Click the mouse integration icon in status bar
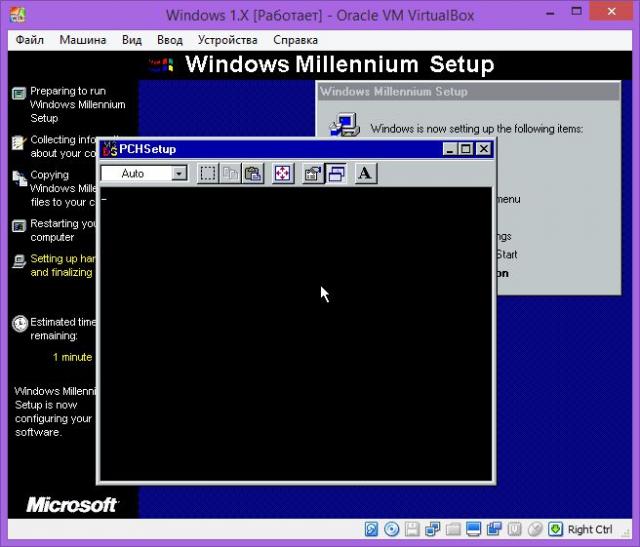The image size is (640, 547). pos(535,529)
